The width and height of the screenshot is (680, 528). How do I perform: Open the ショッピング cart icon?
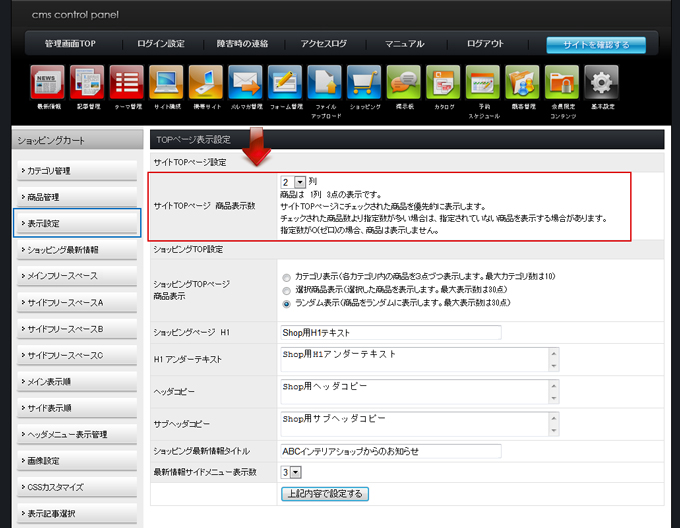364,82
